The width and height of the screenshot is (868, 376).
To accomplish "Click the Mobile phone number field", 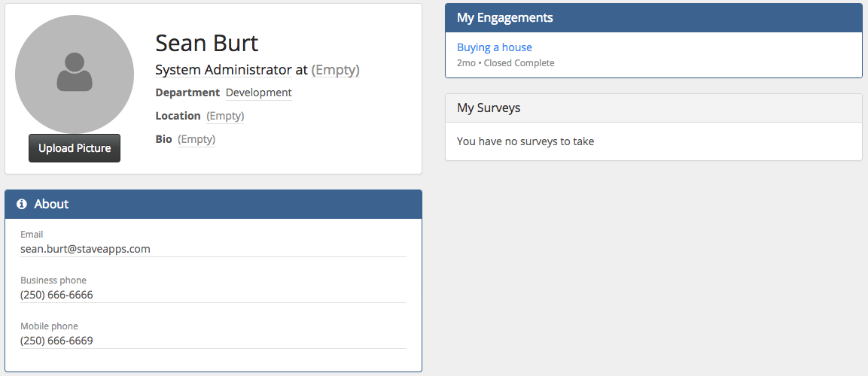I will (56, 341).
